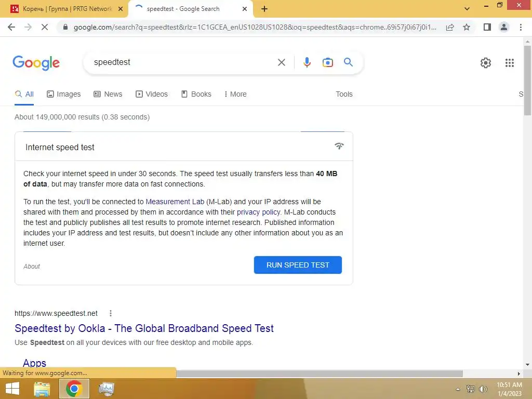Open Chrome three-dot menu
This screenshot has height=399, width=532.
pos(521,27)
